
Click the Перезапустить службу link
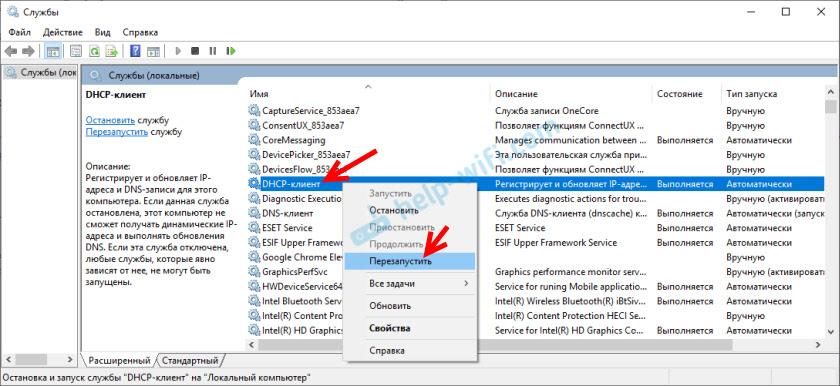117,131
